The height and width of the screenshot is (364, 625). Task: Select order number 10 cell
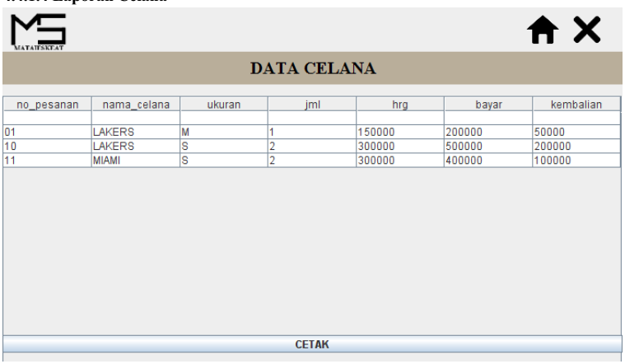point(48,147)
